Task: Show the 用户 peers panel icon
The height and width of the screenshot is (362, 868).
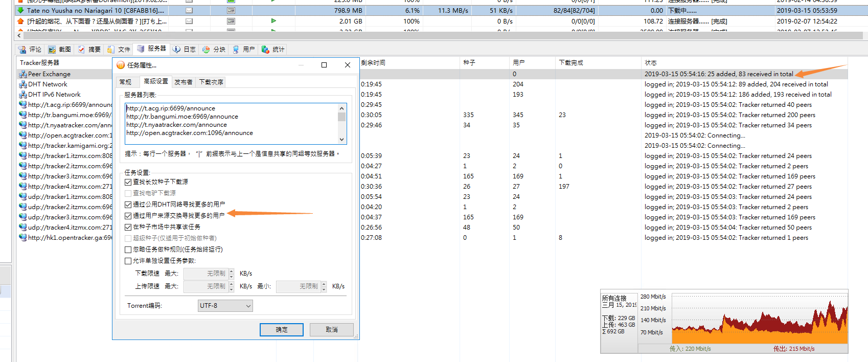Action: click(236, 50)
